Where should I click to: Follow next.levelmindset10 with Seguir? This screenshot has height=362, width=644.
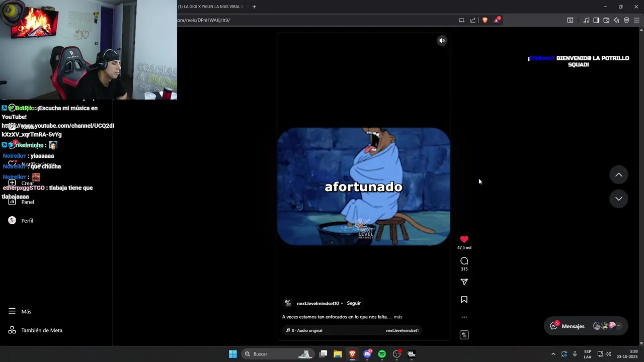[x=354, y=303]
